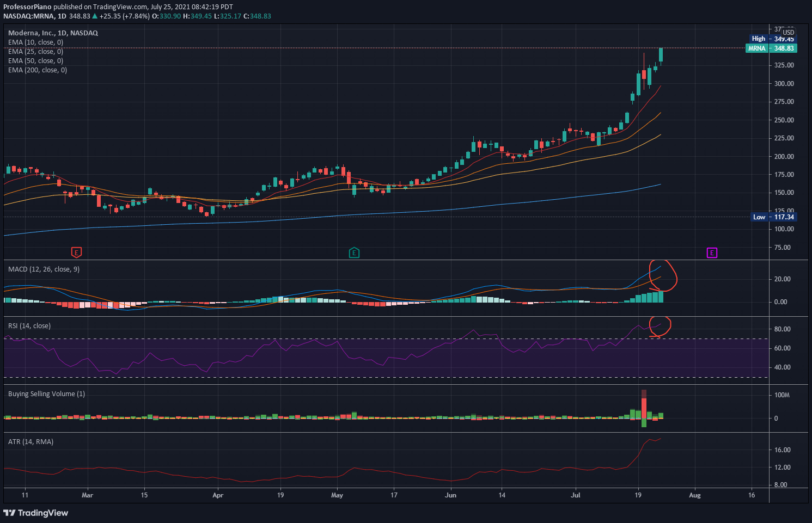Click the Aug label on the time axis

pos(695,495)
